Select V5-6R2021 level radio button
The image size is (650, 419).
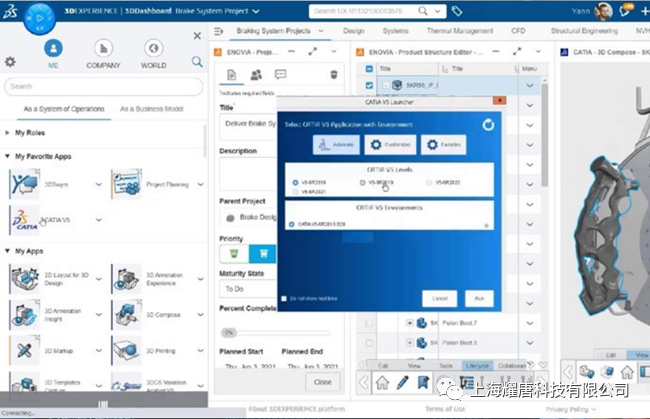[295, 192]
